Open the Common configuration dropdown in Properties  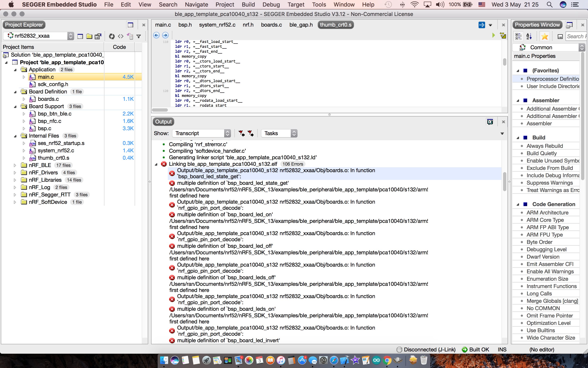549,47
